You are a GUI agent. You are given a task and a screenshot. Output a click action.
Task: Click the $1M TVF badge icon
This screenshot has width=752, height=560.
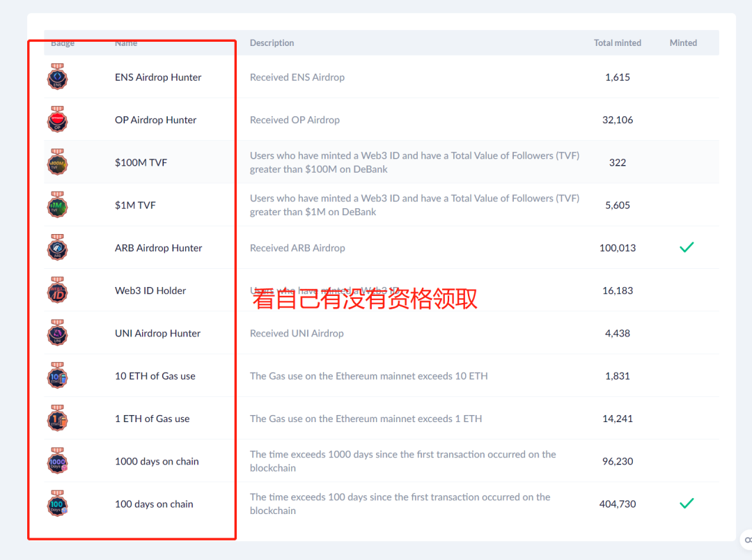[57, 204]
